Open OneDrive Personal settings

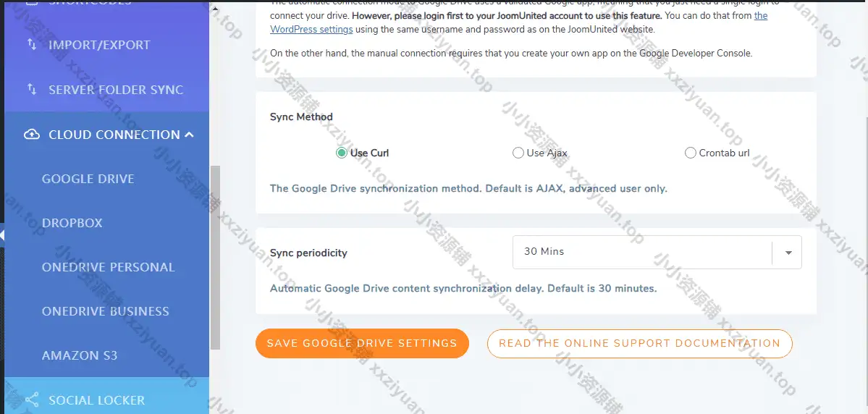click(109, 267)
